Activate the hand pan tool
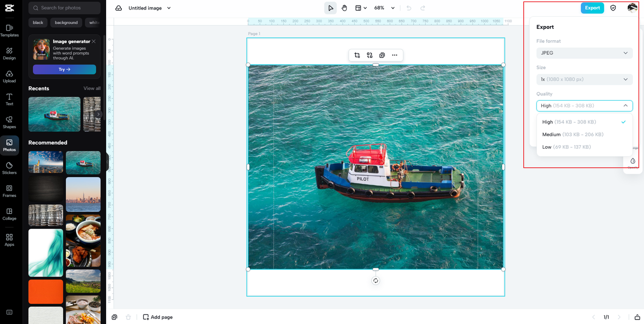The width and height of the screenshot is (644, 324). point(344,8)
